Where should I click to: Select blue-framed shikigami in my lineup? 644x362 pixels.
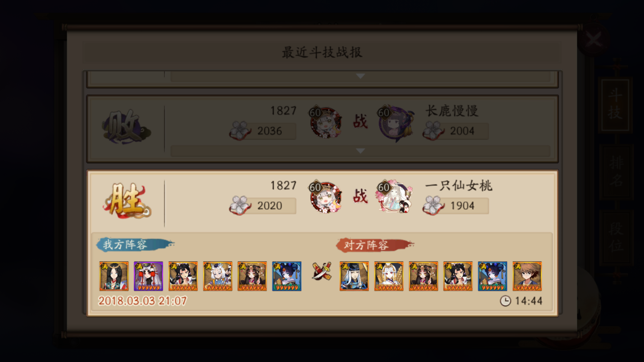click(287, 276)
